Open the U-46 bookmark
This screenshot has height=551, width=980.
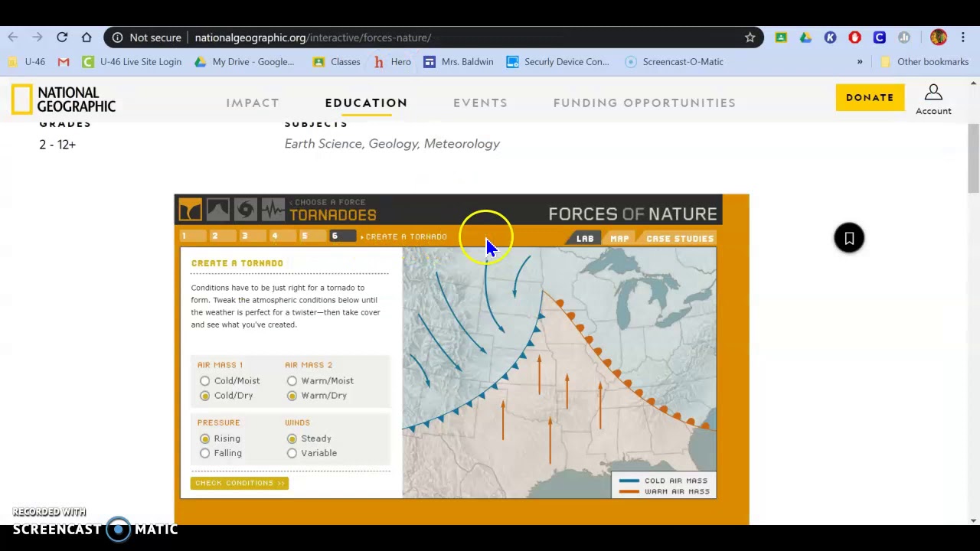pyautogui.click(x=27, y=62)
